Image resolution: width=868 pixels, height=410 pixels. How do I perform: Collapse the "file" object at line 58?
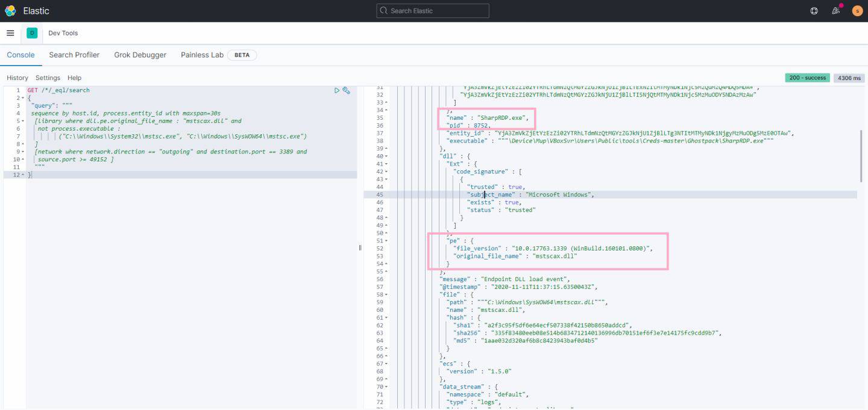(x=386, y=294)
